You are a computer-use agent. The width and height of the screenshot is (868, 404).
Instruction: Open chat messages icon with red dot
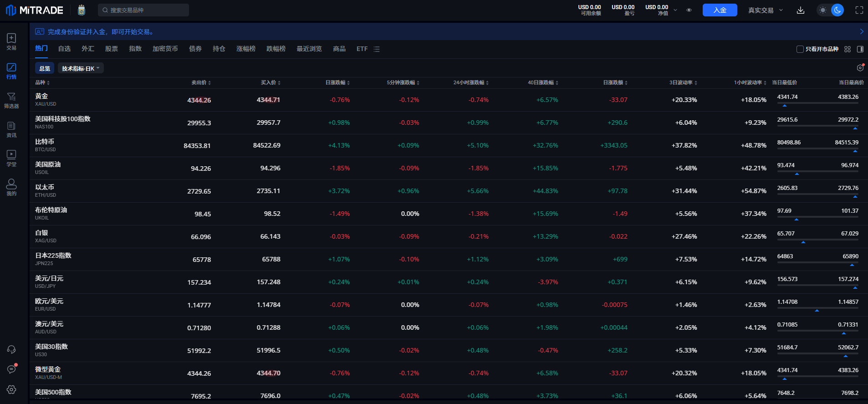coord(11,369)
